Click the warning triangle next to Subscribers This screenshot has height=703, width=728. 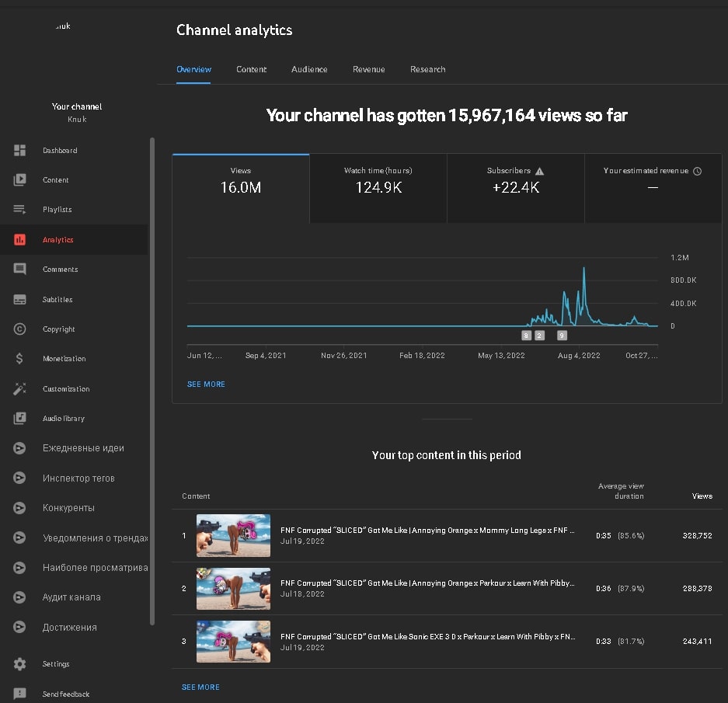(x=539, y=172)
